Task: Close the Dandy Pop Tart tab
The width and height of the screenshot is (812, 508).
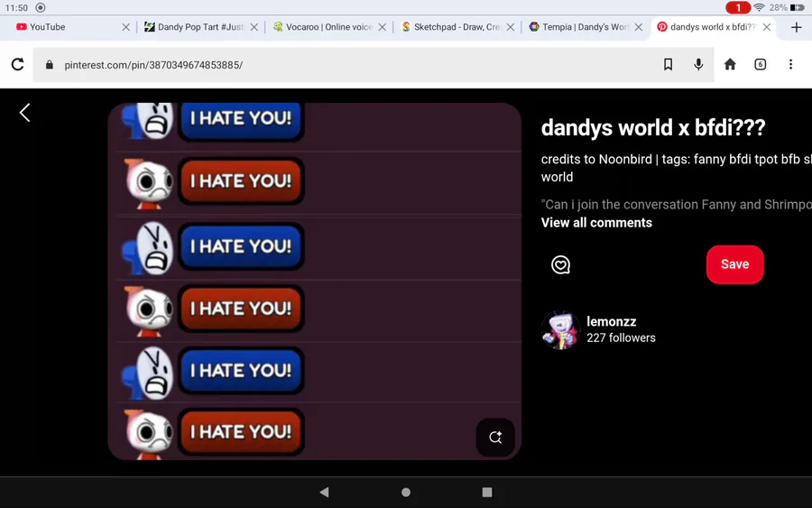Action: coord(254,27)
